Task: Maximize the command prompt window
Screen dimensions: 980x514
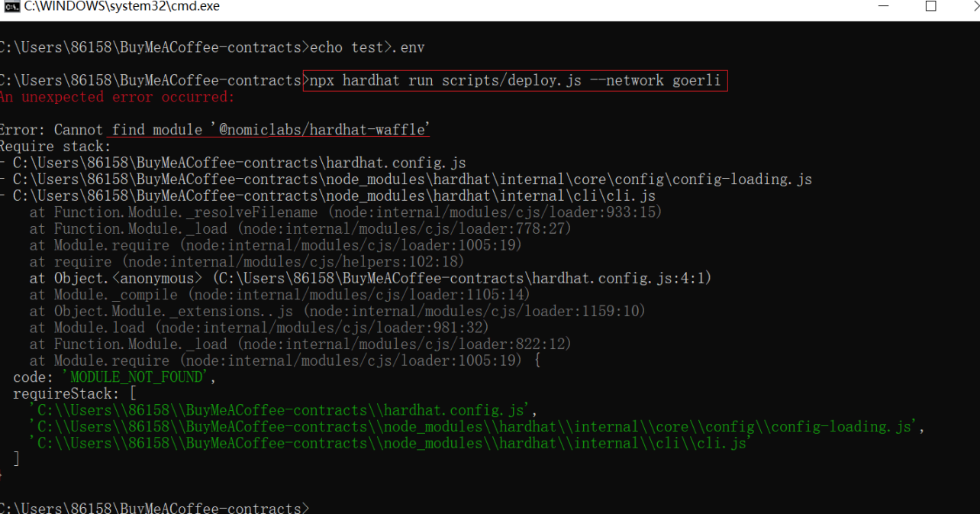Action: [x=930, y=7]
